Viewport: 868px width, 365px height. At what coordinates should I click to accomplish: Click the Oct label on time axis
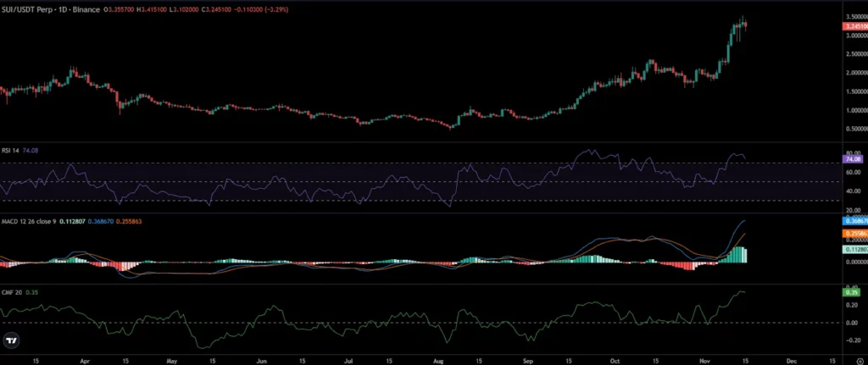click(x=614, y=360)
